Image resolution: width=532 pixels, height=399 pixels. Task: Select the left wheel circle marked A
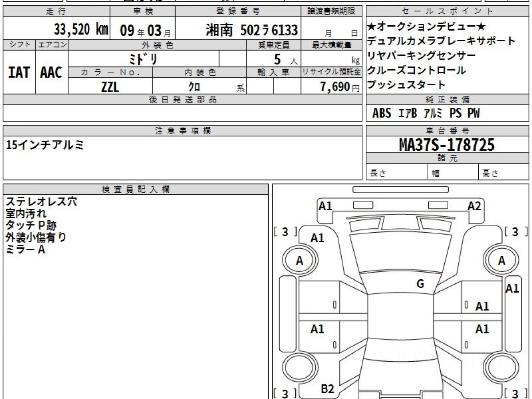tap(299, 261)
